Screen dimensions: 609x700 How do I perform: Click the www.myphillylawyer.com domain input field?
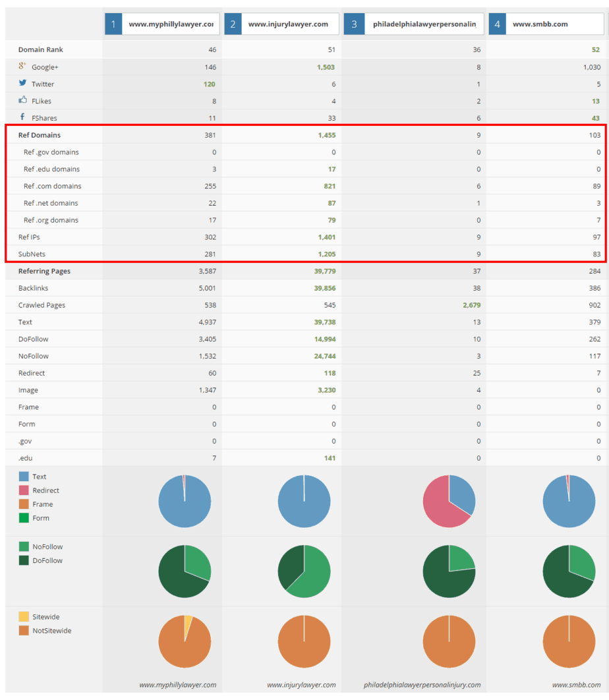pyautogui.click(x=171, y=24)
